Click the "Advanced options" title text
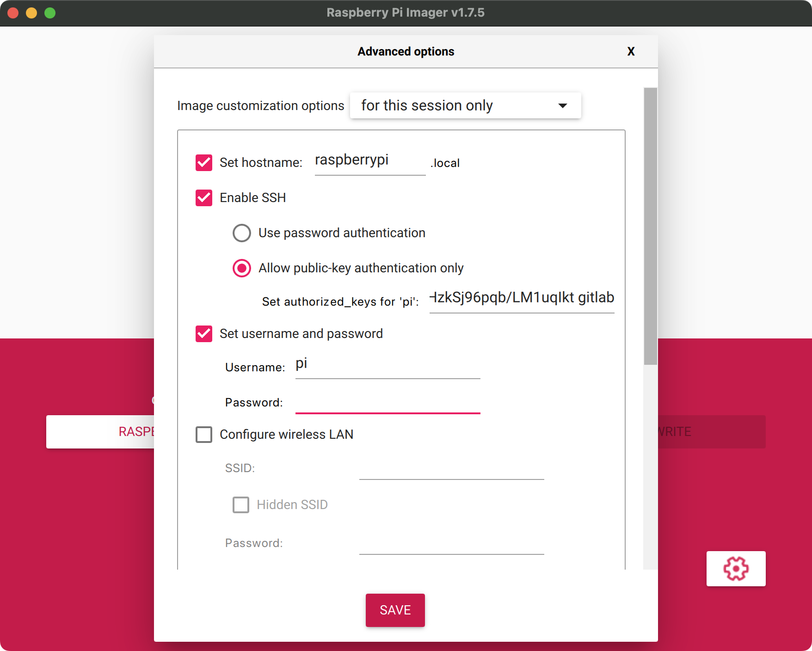812x651 pixels. (x=406, y=51)
